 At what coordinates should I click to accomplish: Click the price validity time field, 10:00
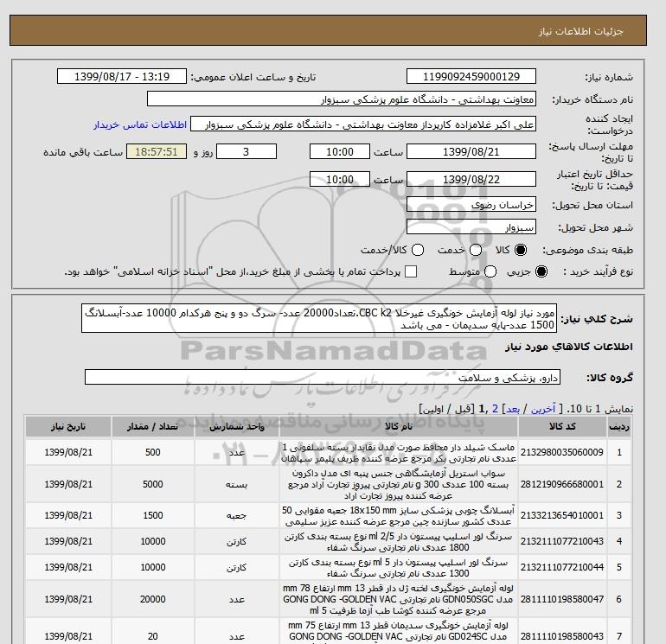coord(340,179)
